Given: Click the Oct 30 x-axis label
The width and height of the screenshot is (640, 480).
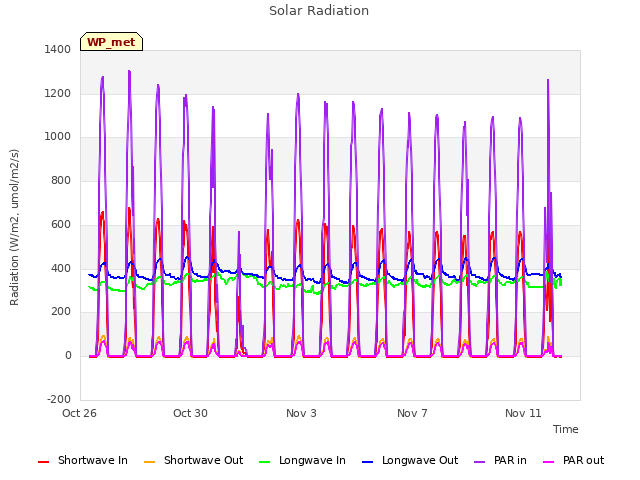Looking at the screenshot, I should click(x=190, y=413).
